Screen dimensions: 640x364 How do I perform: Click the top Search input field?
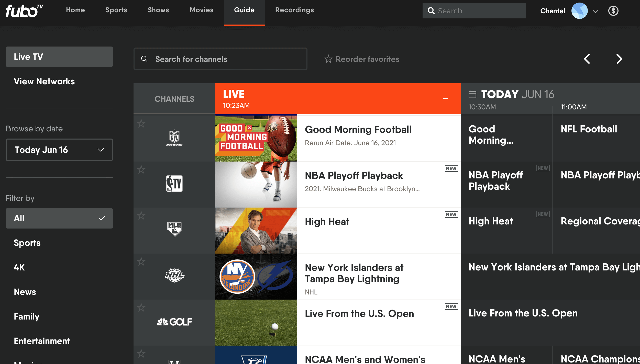coord(474,11)
